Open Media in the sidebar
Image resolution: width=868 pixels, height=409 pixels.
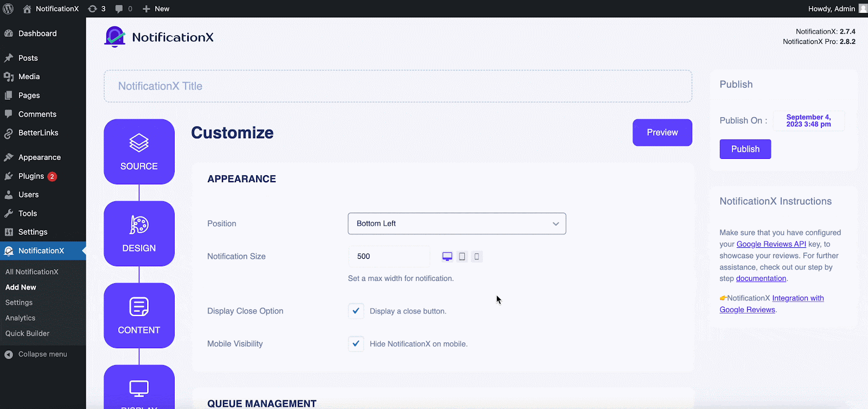43,76
